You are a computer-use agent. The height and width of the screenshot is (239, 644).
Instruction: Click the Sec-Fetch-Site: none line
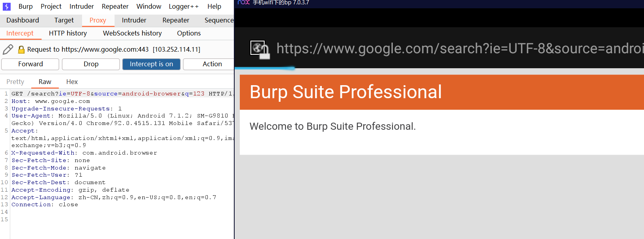(x=51, y=161)
